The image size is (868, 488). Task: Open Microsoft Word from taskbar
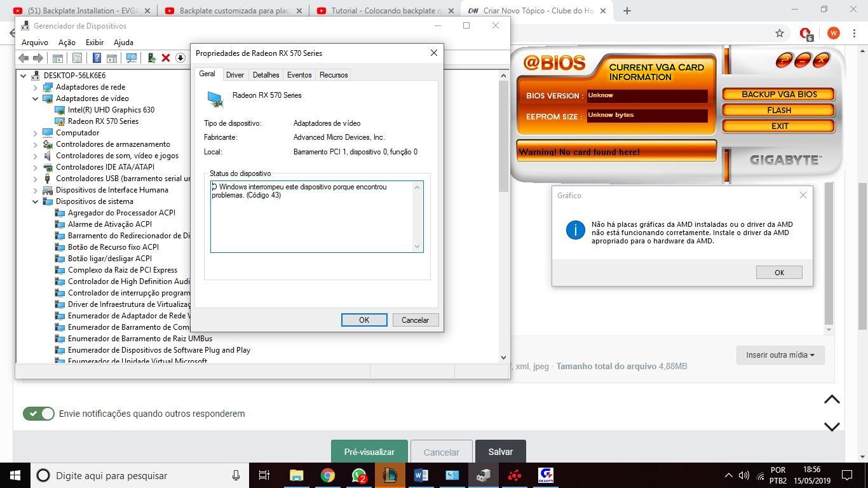[x=421, y=475]
